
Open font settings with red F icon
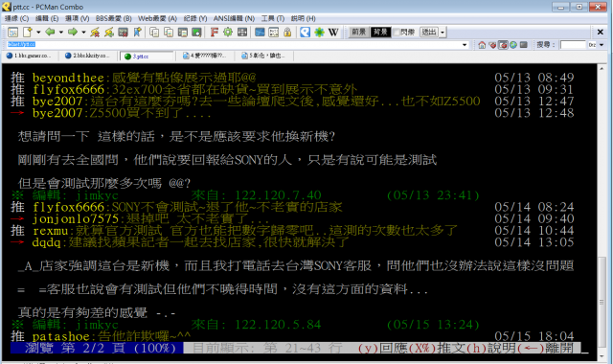click(x=214, y=32)
